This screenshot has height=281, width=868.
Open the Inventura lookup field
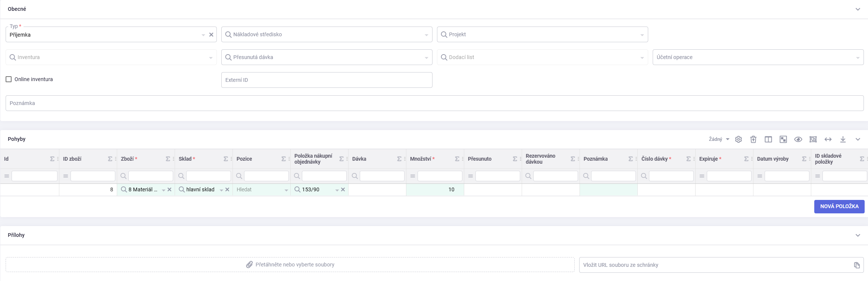[x=111, y=57]
